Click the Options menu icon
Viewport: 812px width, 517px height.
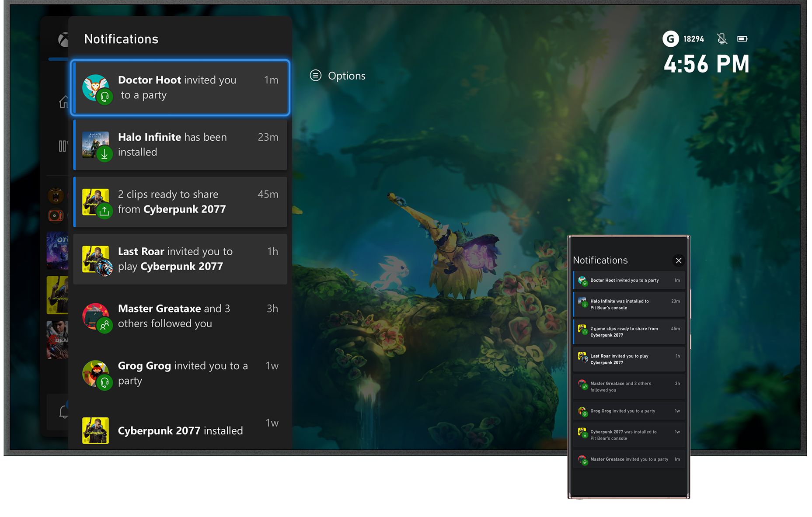pyautogui.click(x=316, y=76)
